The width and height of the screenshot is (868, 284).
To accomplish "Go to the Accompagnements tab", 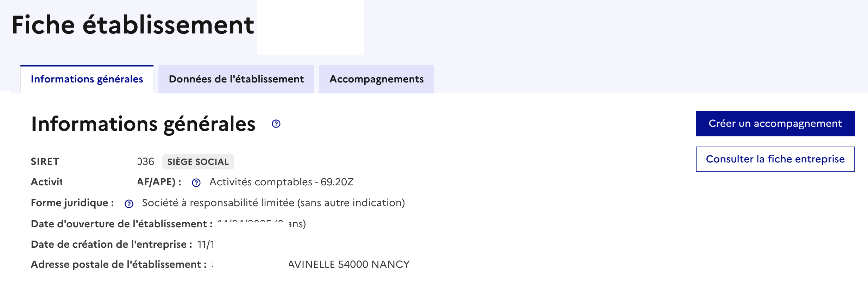I will pyautogui.click(x=376, y=79).
